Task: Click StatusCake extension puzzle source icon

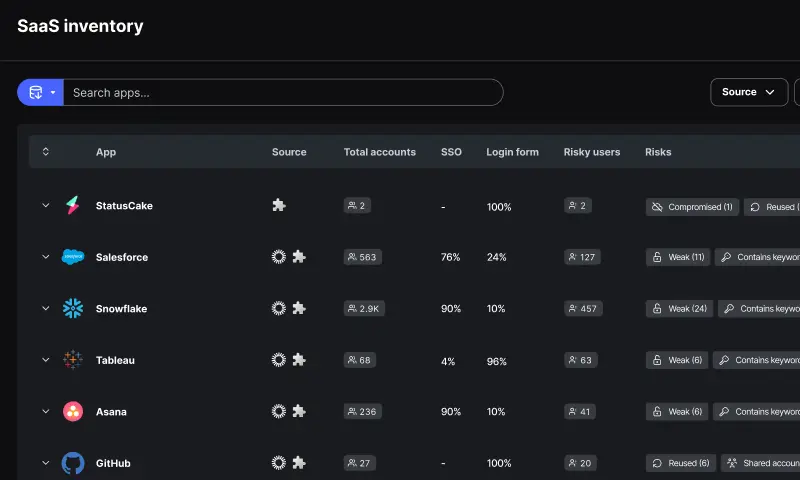Action: point(279,206)
